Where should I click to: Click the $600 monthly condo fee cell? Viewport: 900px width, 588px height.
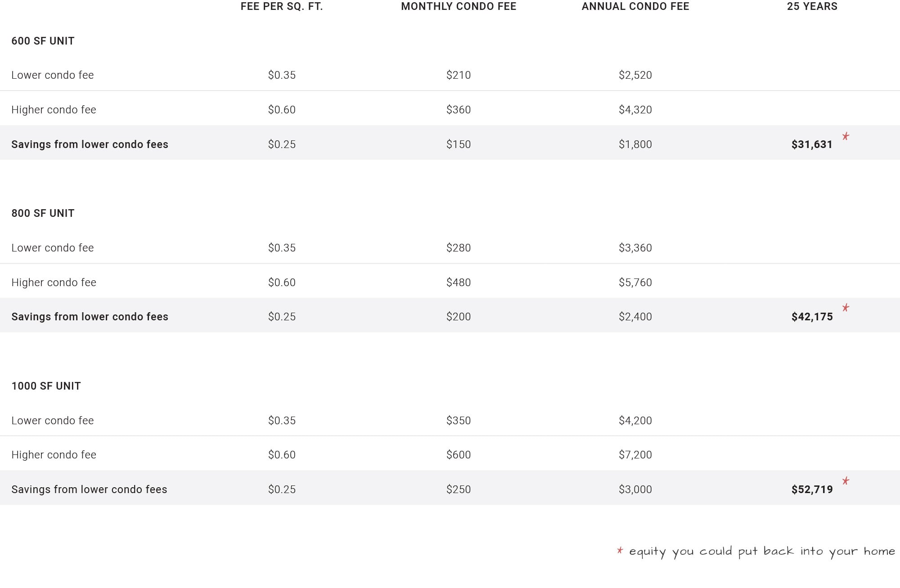pos(459,455)
